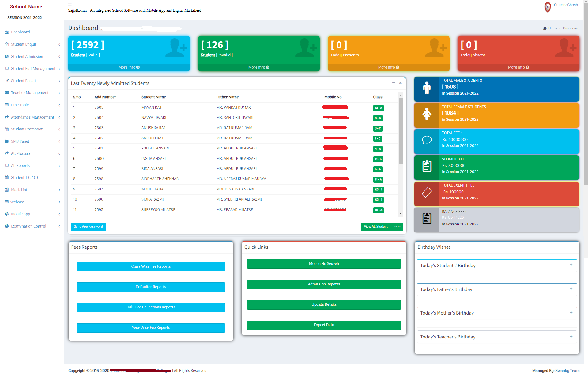
Task: Expand the SMS Panel submenu chevron
Action: coord(59,141)
